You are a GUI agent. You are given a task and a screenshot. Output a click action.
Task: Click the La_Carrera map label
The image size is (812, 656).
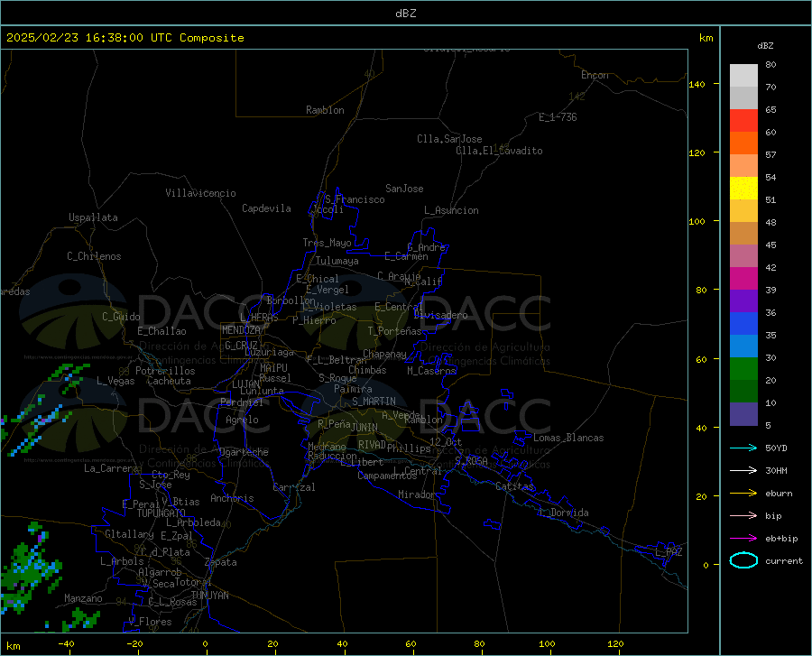click(x=111, y=468)
